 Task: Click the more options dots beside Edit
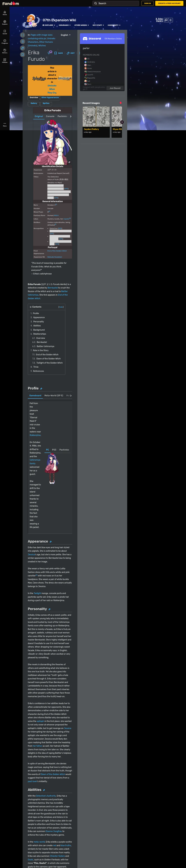coord(80,53)
